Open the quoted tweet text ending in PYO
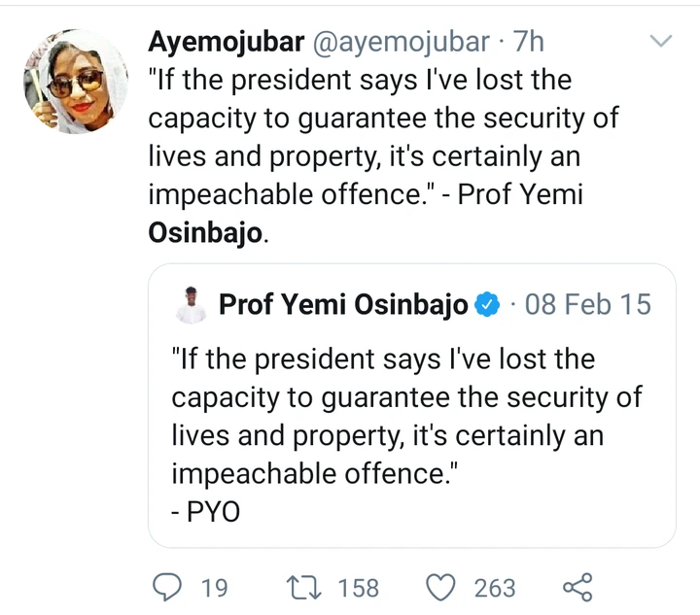Image resolution: width=700 pixels, height=615 pixels. [x=406, y=417]
